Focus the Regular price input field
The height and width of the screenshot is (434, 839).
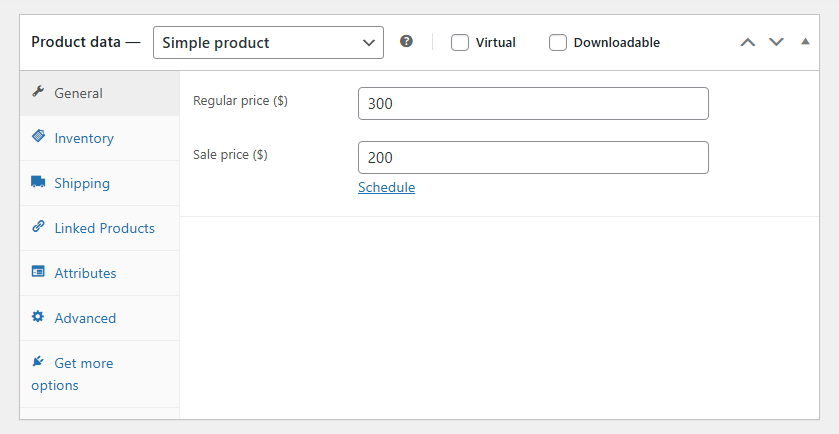[533, 103]
